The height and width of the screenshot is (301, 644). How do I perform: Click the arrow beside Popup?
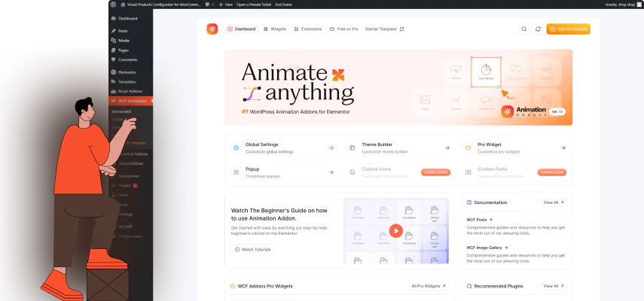tap(331, 172)
